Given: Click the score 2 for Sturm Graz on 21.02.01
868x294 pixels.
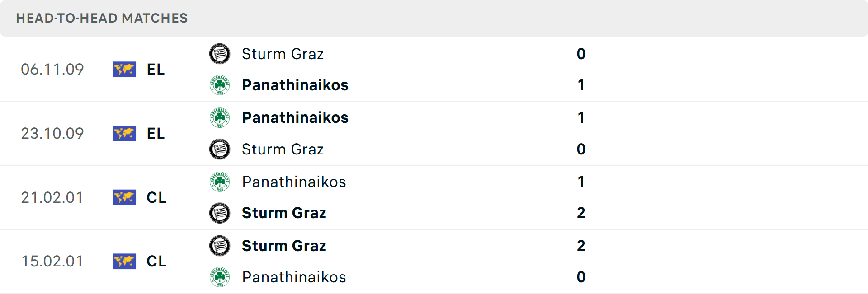Looking at the screenshot, I should coord(581,213).
